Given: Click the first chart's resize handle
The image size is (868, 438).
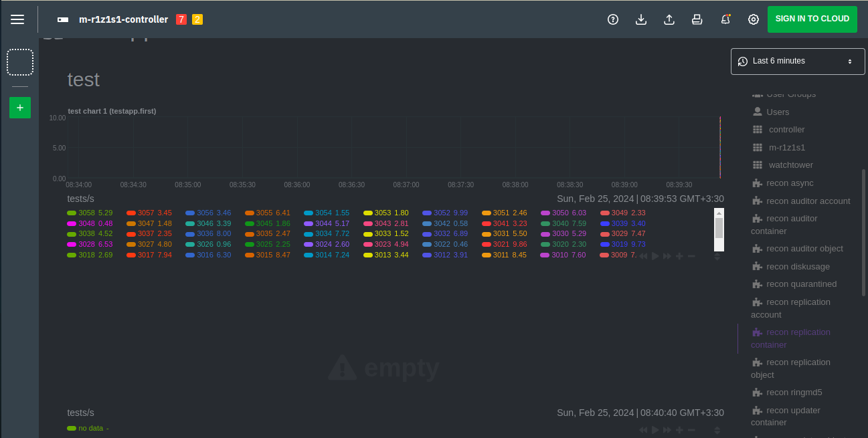Looking at the screenshot, I should point(717,256).
